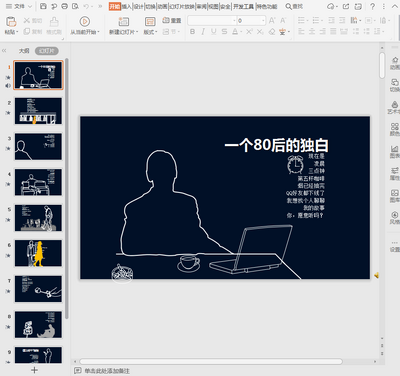This screenshot has height=376, width=400.
Task: Click the New Slide (新建幻灯片) icon
Action: pos(124,22)
